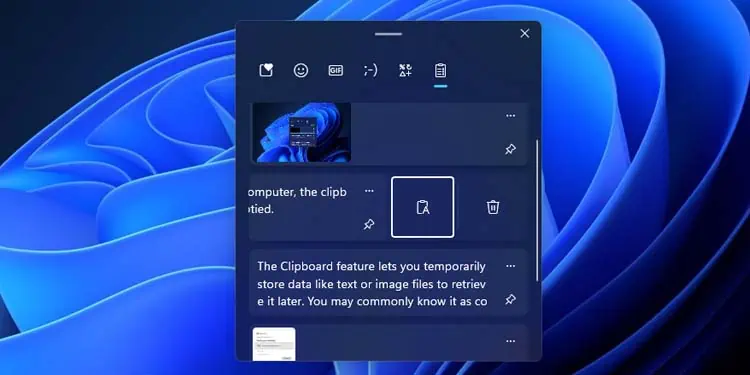Open the Kaomoji ;-) tab

[x=370, y=70]
